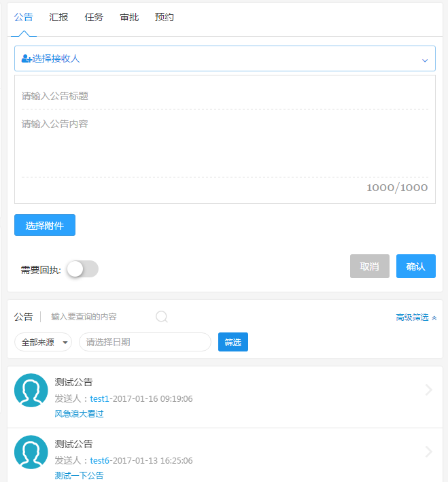Open the 任务 tab
This screenshot has height=482, width=448.
click(x=94, y=17)
